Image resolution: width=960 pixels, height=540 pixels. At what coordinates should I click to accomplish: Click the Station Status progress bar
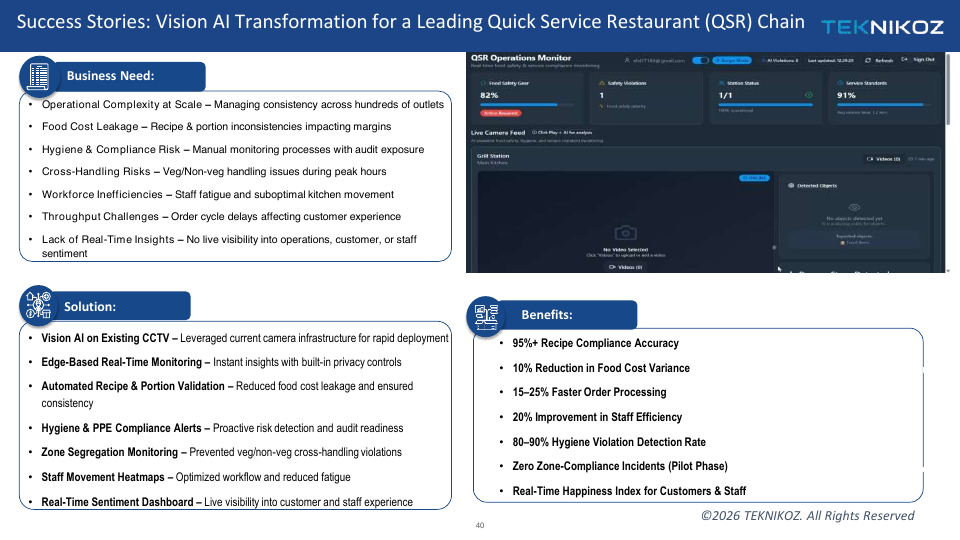(x=765, y=105)
